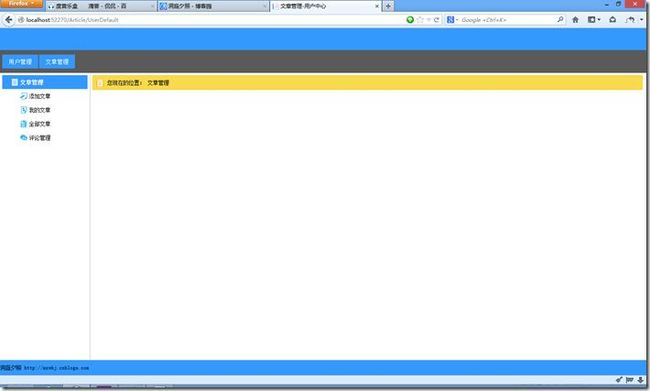Click the 全部文章 clipboard icon

pos(24,124)
